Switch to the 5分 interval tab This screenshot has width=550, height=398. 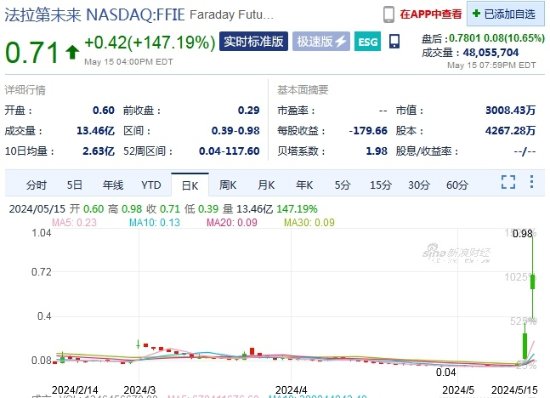342,185
